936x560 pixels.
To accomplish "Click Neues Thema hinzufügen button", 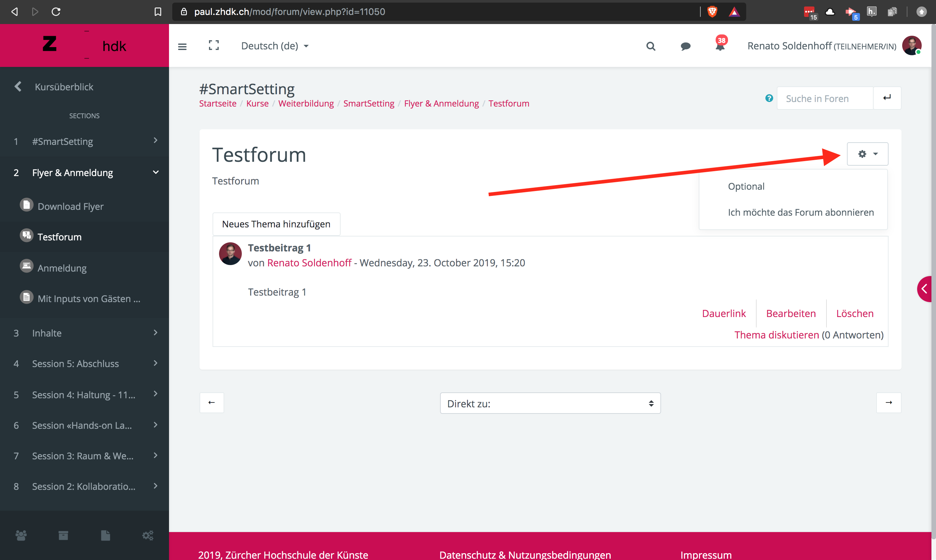I will [x=276, y=224].
